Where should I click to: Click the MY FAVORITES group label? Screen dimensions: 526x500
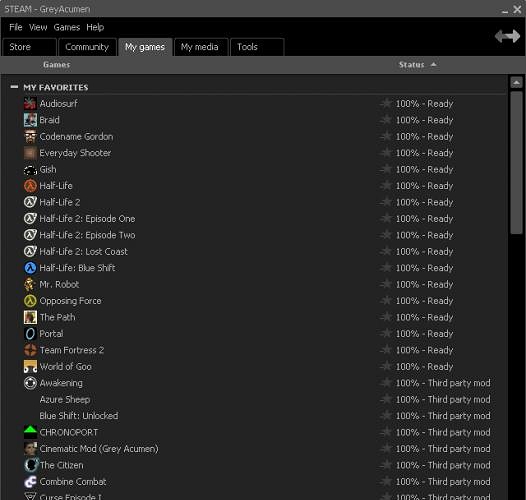[56, 88]
